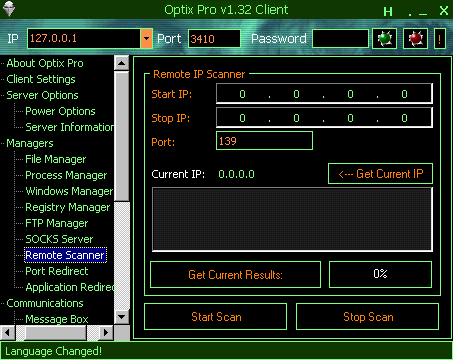Image resolution: width=453 pixels, height=360 pixels.
Task: Click the scanner Port field 139
Action: (x=264, y=141)
